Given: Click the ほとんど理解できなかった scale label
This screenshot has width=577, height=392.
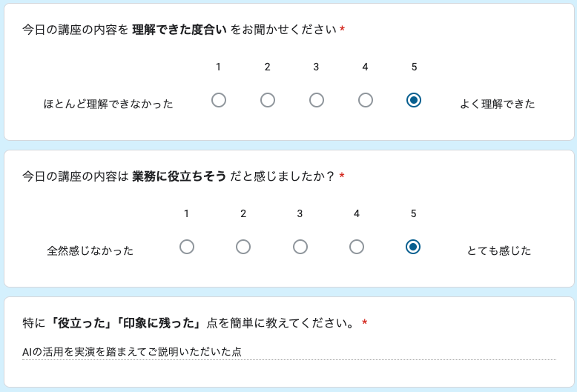Looking at the screenshot, I should [108, 104].
